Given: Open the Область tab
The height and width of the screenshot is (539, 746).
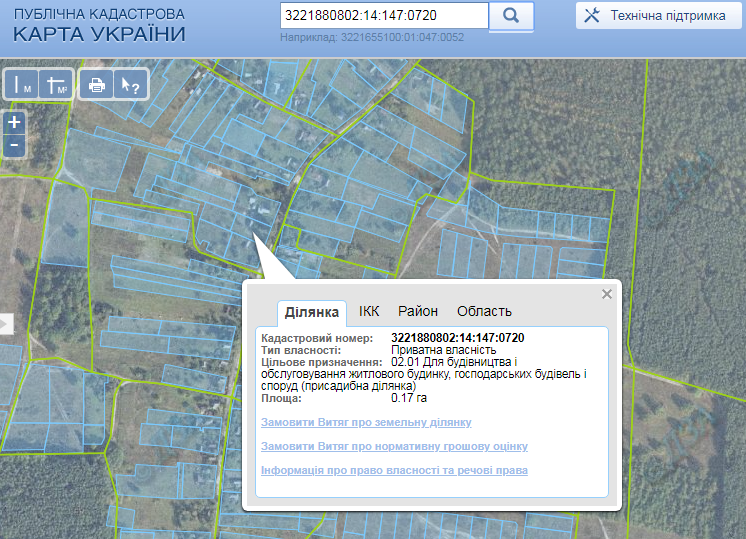Looking at the screenshot, I should tap(484, 311).
